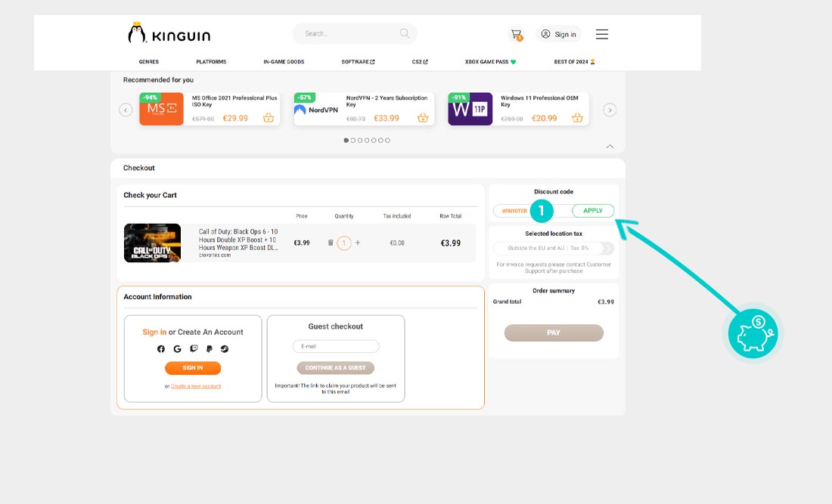Increase quantity with the plus button

(x=358, y=243)
